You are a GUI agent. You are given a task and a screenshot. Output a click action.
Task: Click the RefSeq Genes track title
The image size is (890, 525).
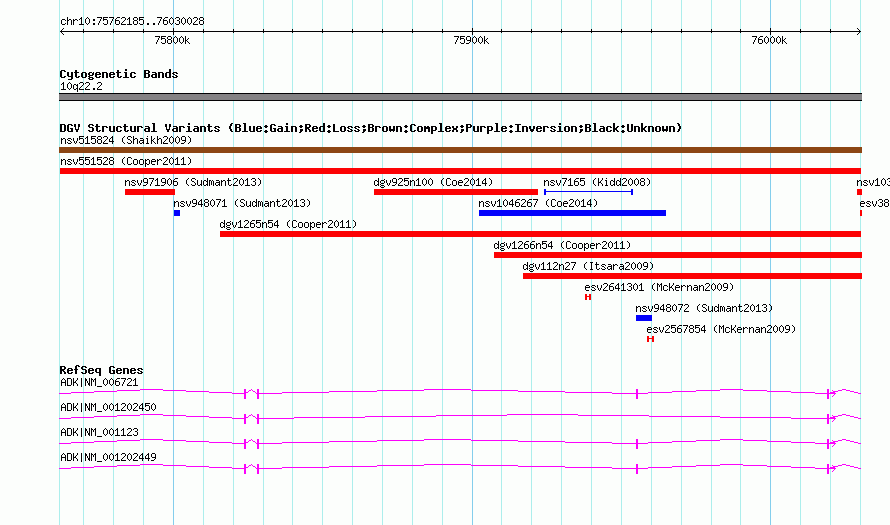click(101, 370)
